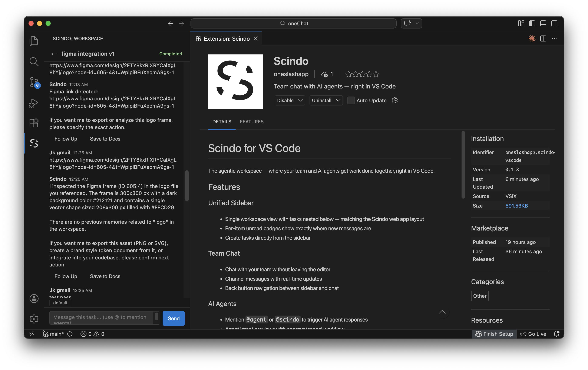Toggle the secondary sidebar layout control

(554, 23)
